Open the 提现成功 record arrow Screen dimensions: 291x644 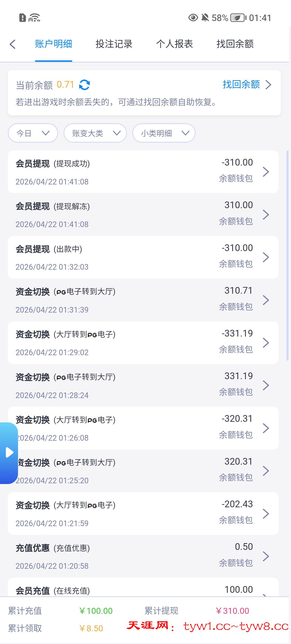pyautogui.click(x=266, y=172)
